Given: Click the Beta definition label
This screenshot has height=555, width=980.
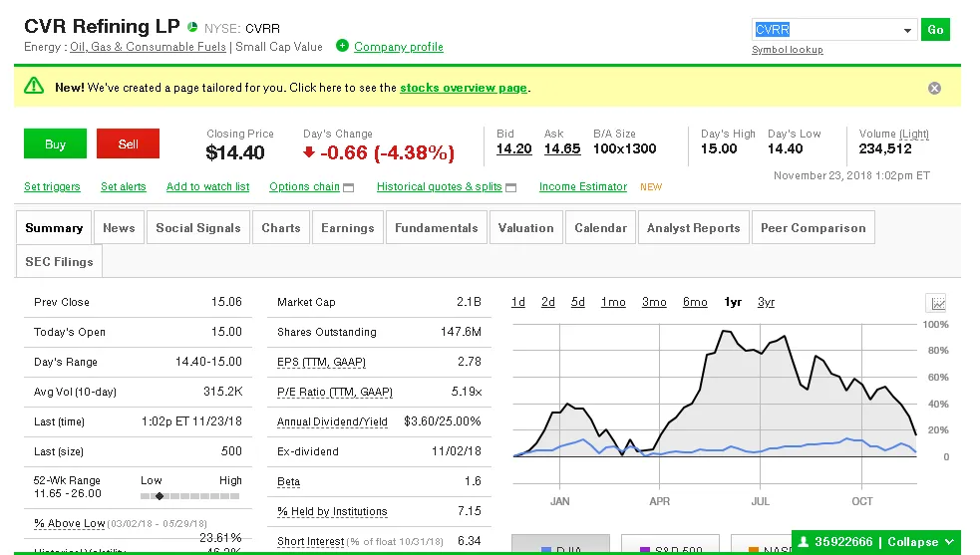Looking at the screenshot, I should point(289,482).
